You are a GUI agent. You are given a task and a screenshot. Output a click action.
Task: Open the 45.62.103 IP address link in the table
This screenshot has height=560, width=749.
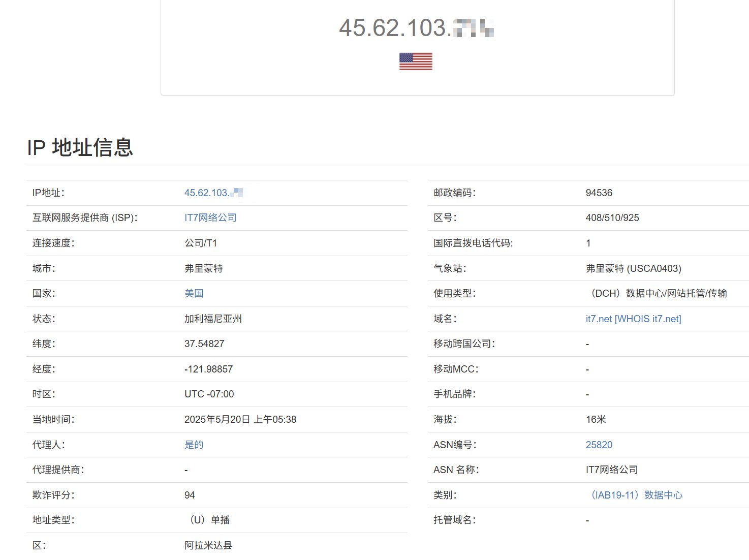pyautogui.click(x=213, y=193)
